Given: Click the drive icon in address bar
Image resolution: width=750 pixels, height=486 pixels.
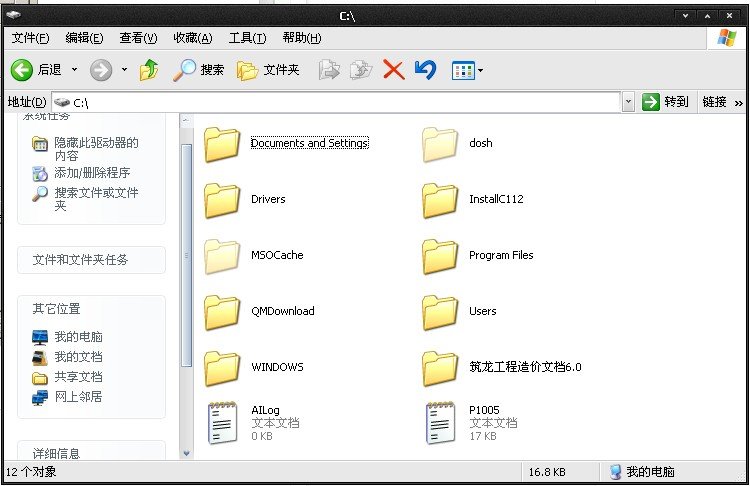Looking at the screenshot, I should [x=62, y=102].
